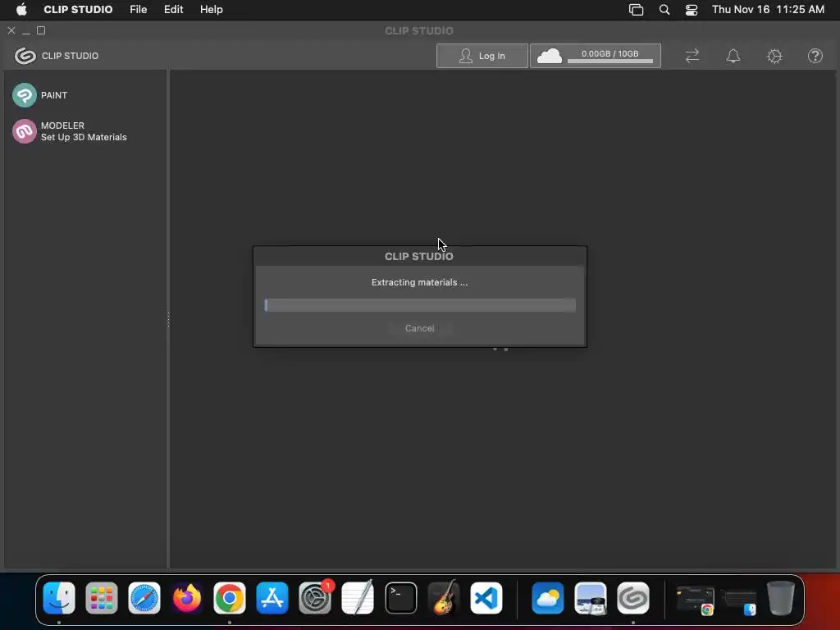Cancel the Extracting materials dialog
Screen dimensions: 840x630
(419, 328)
